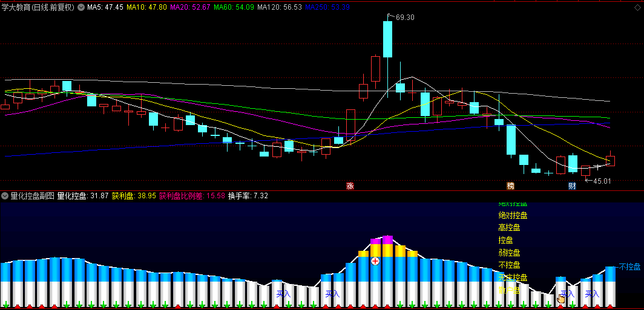Screen dimensions: 644x310
Task: Click the 涨 marker below the chart
Action: click(x=350, y=186)
